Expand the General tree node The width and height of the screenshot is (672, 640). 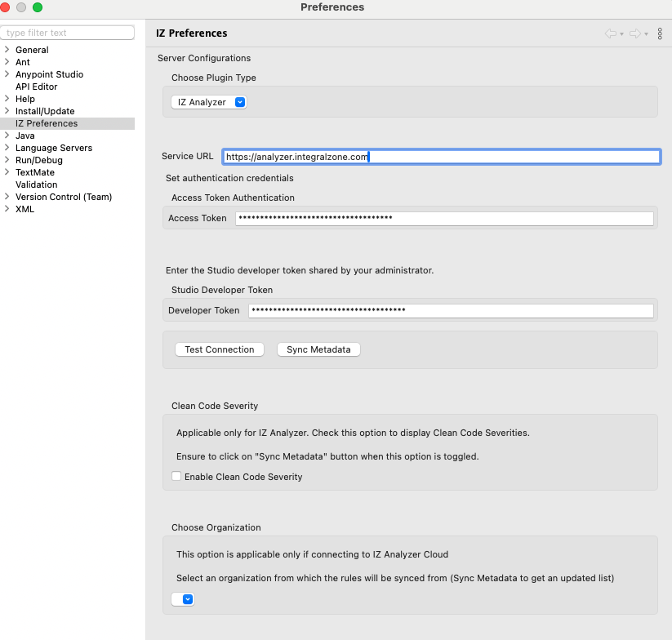point(7,49)
